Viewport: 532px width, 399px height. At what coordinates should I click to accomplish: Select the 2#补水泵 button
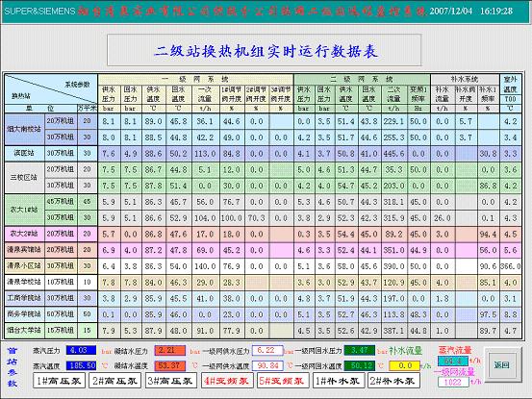(x=393, y=381)
